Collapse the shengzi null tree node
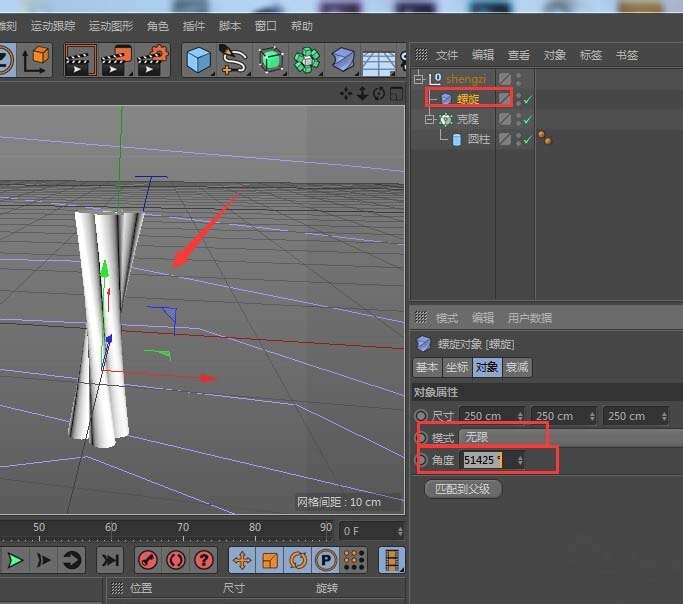This screenshot has width=683, height=604. click(419, 79)
